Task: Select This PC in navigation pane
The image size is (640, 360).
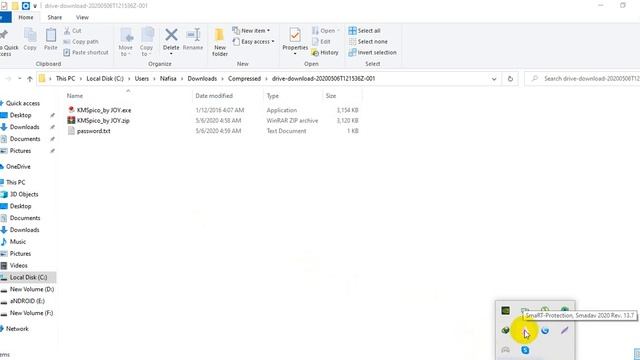Action: point(16,182)
